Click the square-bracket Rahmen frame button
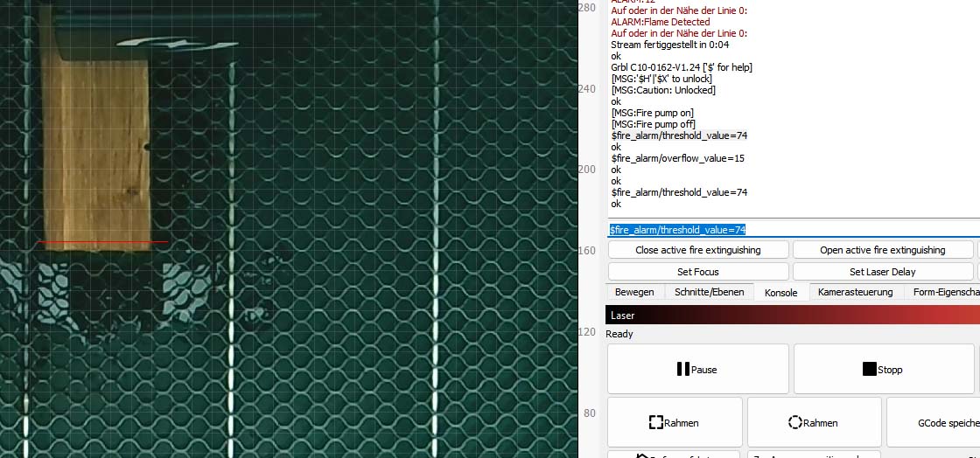The image size is (980, 458). click(674, 422)
